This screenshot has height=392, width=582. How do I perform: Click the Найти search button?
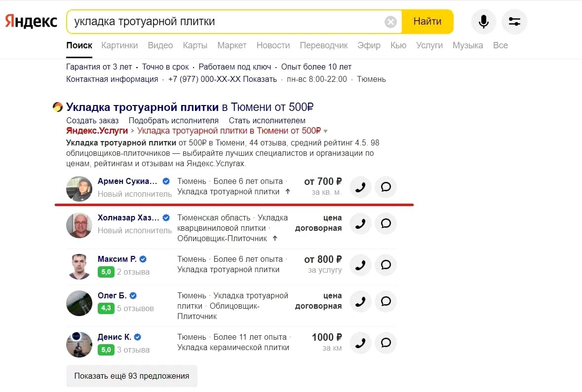427,22
